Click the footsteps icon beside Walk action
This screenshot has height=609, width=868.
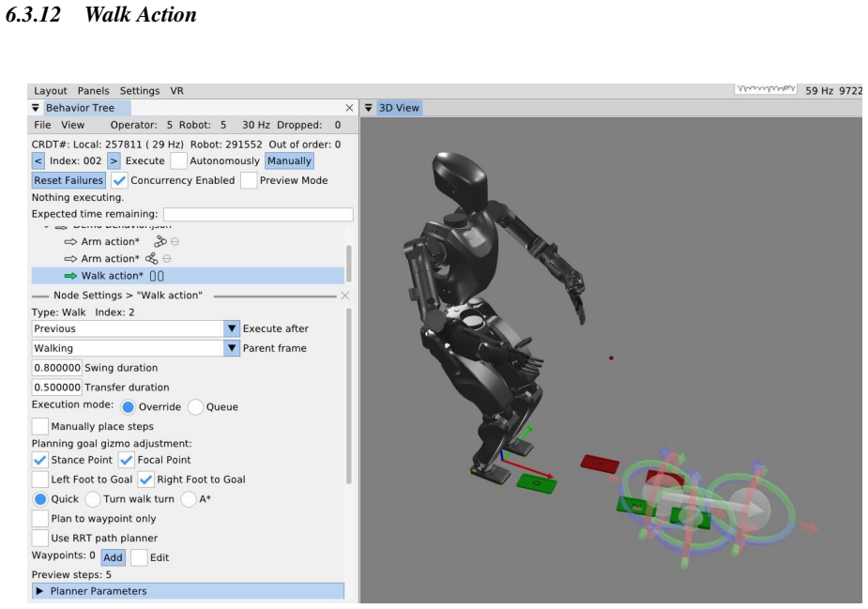[x=157, y=276]
